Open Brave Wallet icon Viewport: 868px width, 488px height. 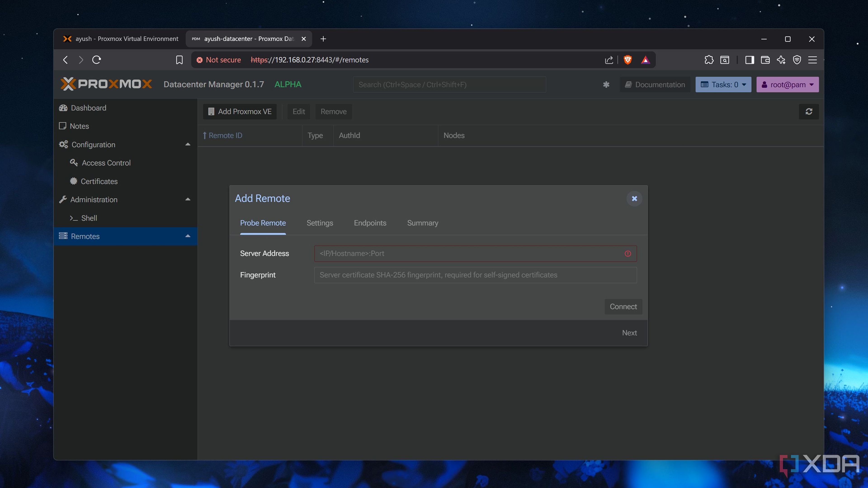765,60
